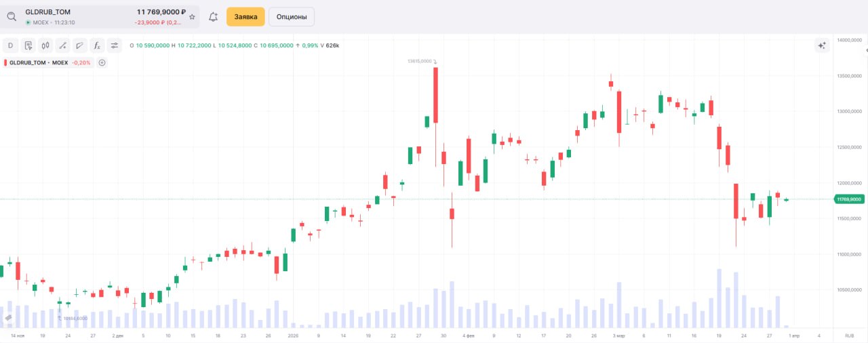Click the search magnifier icon
Viewport: 868px width, 343px height.
click(x=12, y=16)
